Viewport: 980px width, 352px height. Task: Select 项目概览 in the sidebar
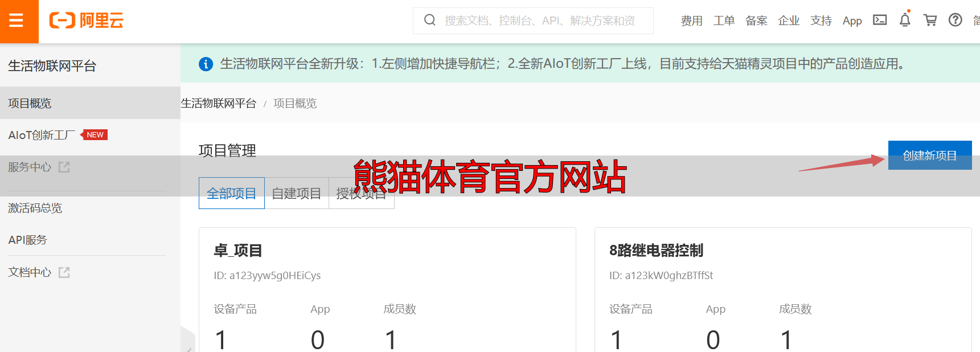[90, 103]
